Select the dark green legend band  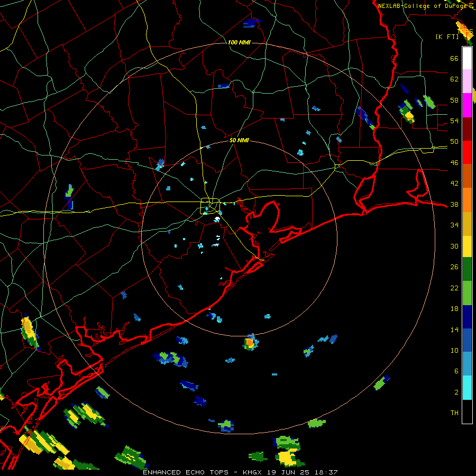pyautogui.click(x=467, y=269)
